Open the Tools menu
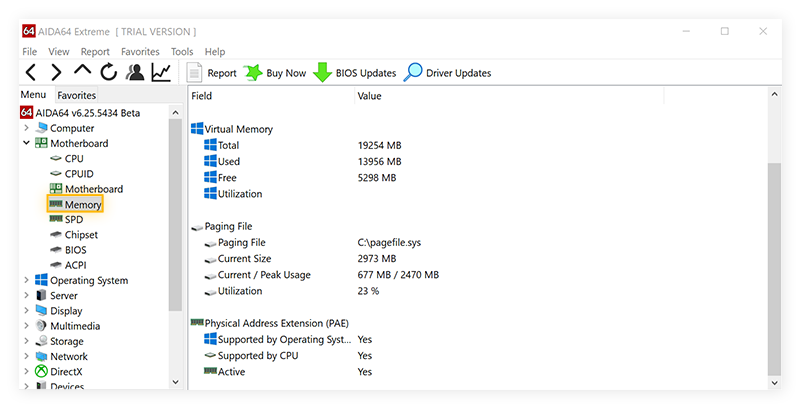This screenshot has height=409, width=800. (182, 51)
